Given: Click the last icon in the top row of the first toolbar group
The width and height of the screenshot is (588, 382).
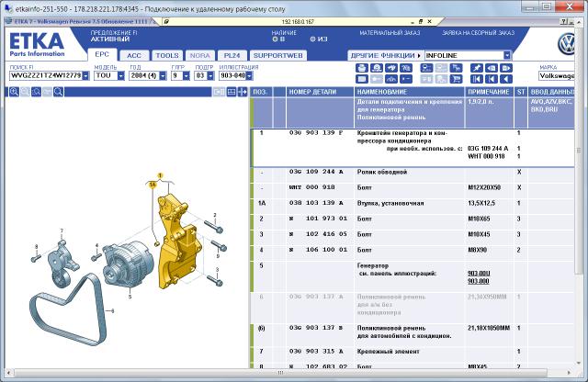Looking at the screenshot, I should pos(406,68).
